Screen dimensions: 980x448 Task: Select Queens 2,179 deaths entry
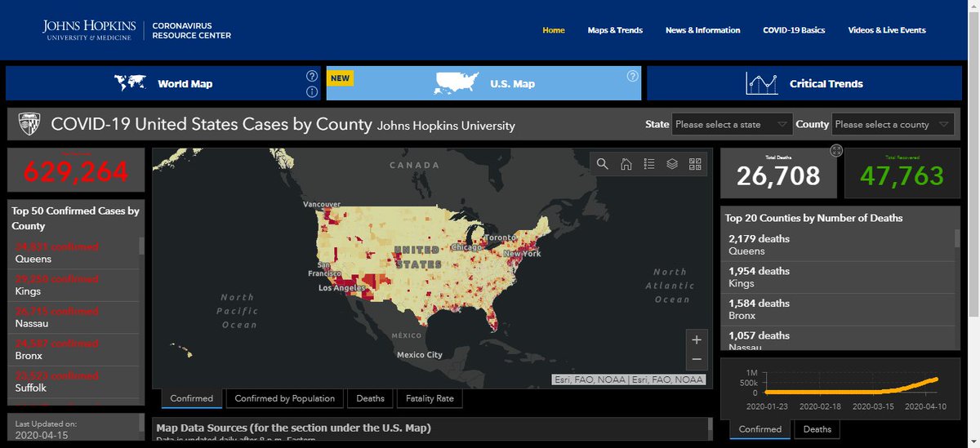tap(837, 245)
